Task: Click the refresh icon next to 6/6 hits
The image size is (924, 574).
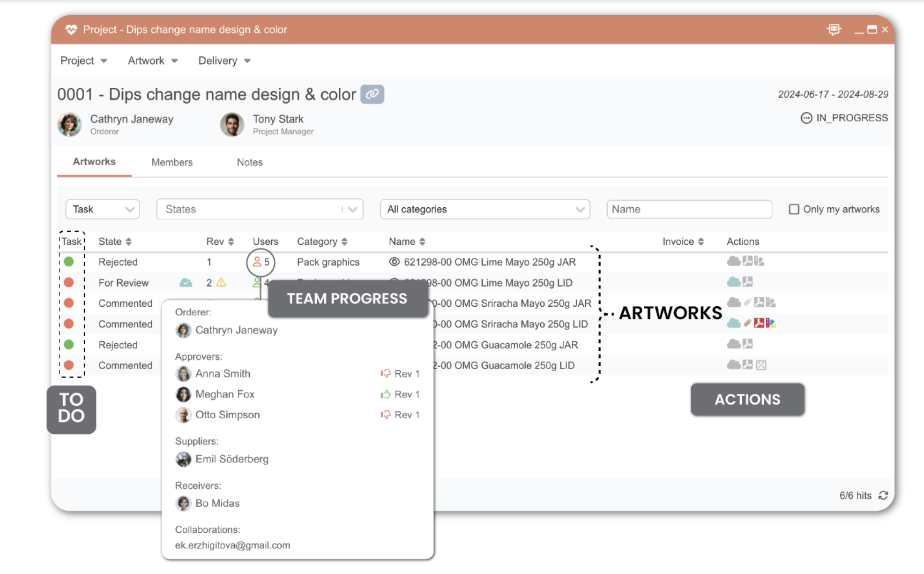Action: point(883,496)
